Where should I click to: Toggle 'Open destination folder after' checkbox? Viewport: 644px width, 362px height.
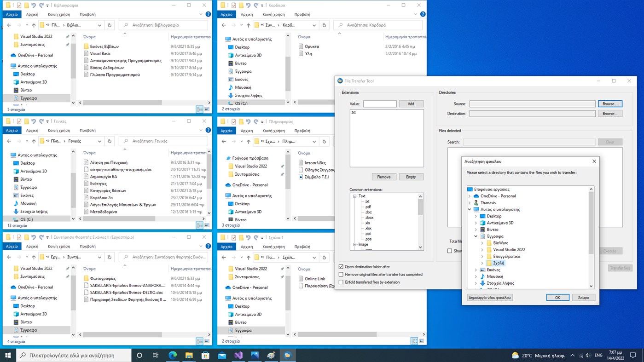tap(341, 267)
